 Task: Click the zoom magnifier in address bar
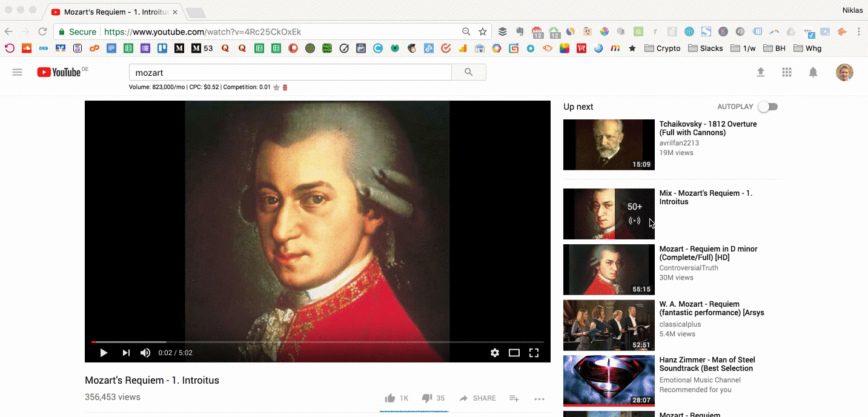tap(466, 32)
